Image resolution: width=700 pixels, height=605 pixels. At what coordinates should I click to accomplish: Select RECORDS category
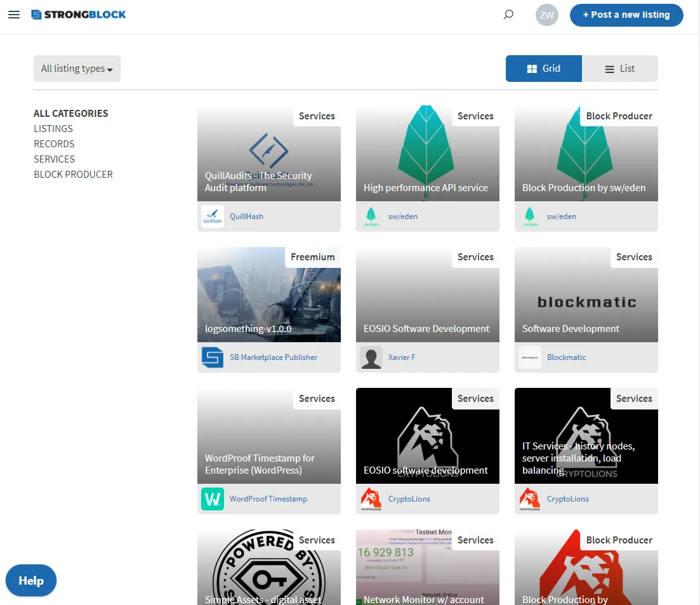click(54, 143)
